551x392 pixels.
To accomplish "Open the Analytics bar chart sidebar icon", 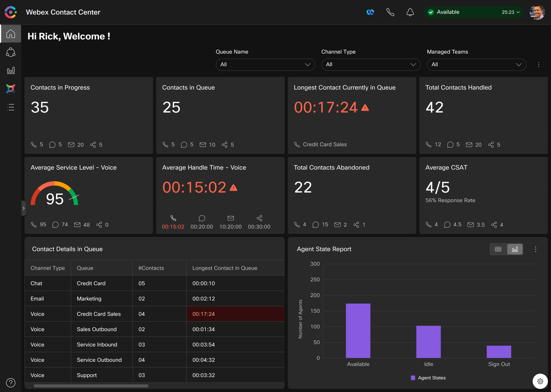I will [x=11, y=70].
